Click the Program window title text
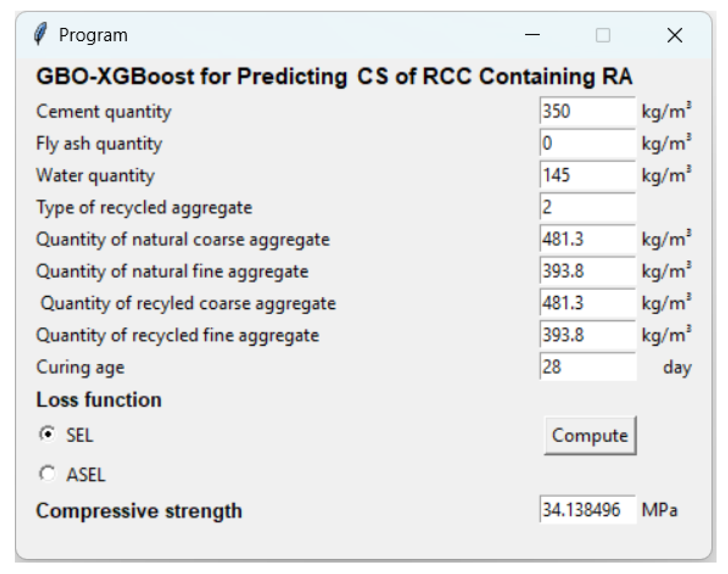This screenshot has width=728, height=574. [93, 35]
